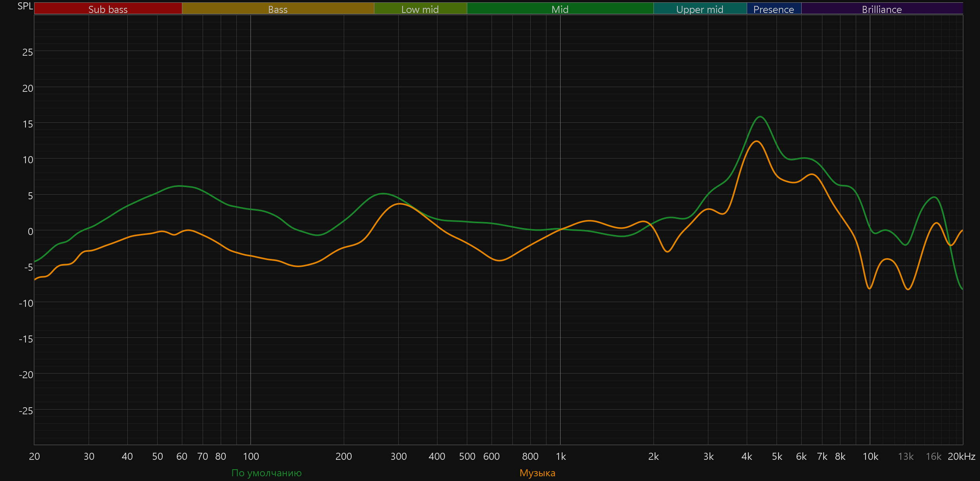Click the 0 dB level label
This screenshot has width=980, height=481.
point(30,231)
